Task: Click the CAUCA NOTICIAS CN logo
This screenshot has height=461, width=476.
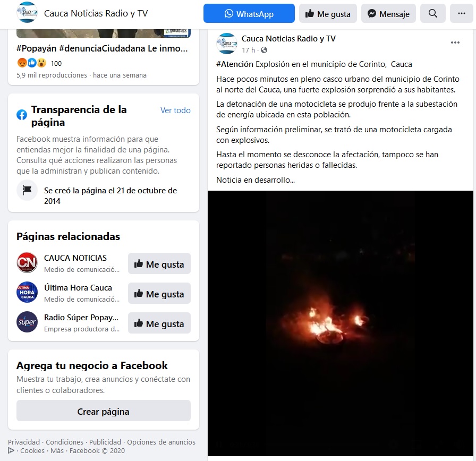Action: 27,262
